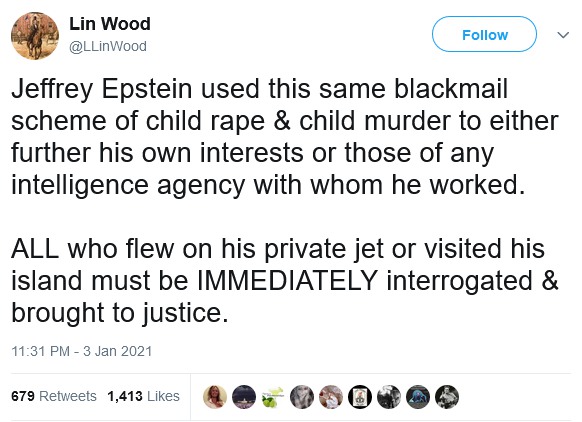Open the black-framed emblem liker avatar

360,397
